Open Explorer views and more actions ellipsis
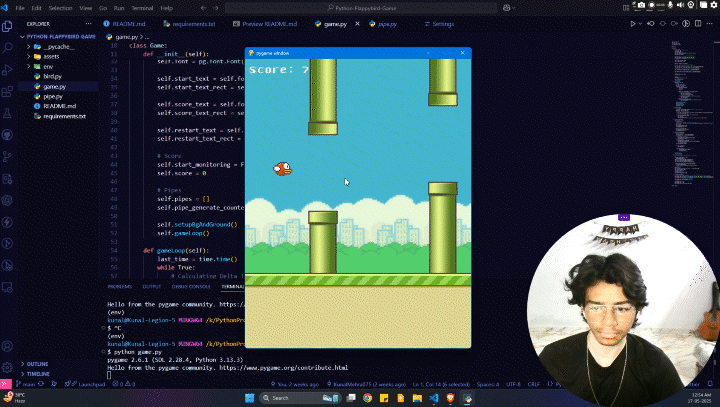The image size is (720, 407). 88,24
